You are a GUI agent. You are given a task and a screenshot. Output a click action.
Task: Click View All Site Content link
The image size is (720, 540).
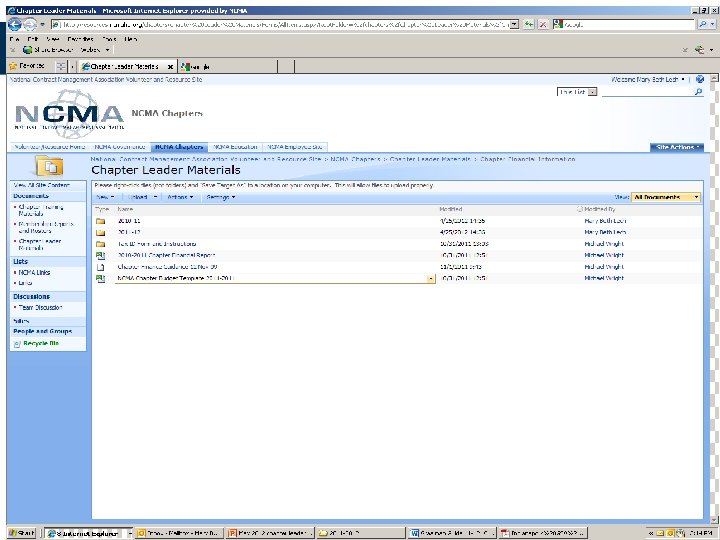(41, 185)
